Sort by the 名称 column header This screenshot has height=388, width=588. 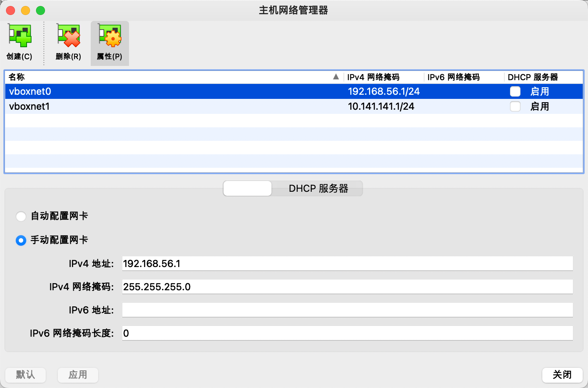pyautogui.click(x=174, y=77)
